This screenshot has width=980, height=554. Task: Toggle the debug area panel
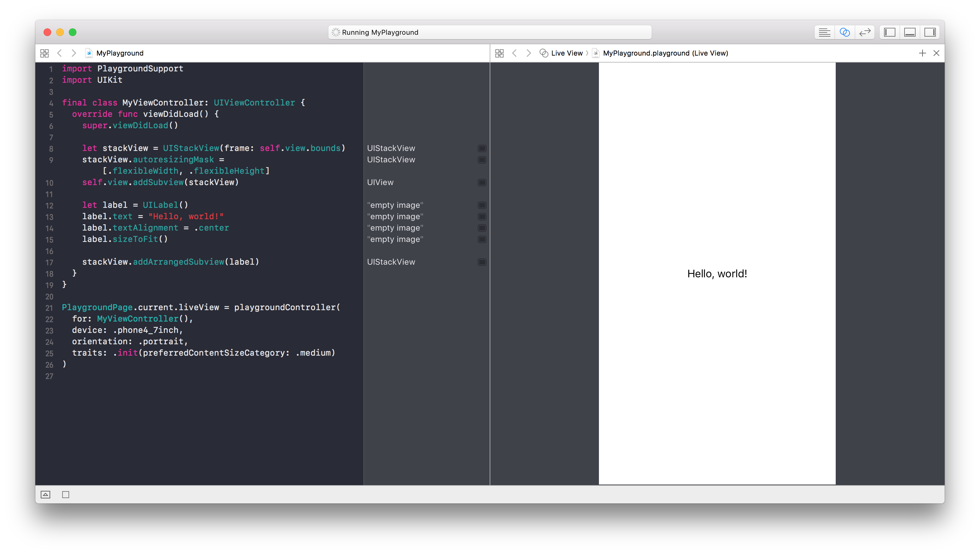(x=910, y=32)
